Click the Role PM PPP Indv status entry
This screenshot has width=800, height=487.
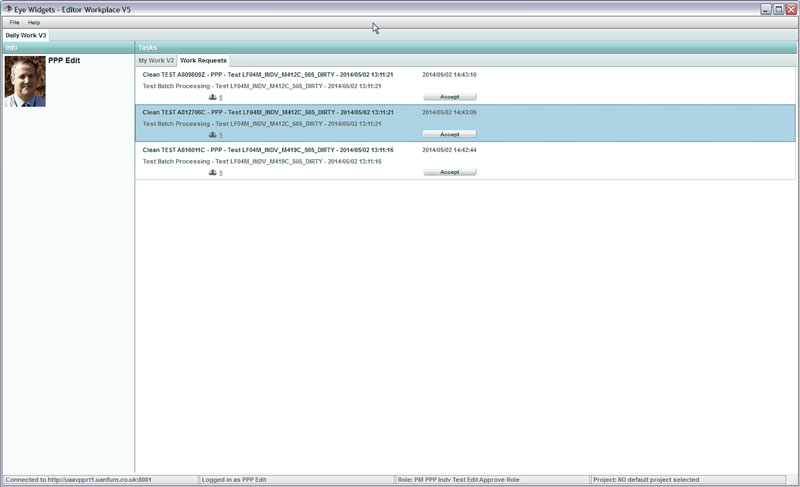(492, 479)
